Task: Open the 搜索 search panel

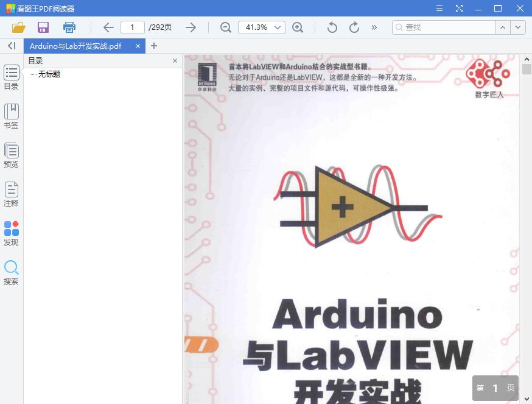Action: [x=11, y=272]
